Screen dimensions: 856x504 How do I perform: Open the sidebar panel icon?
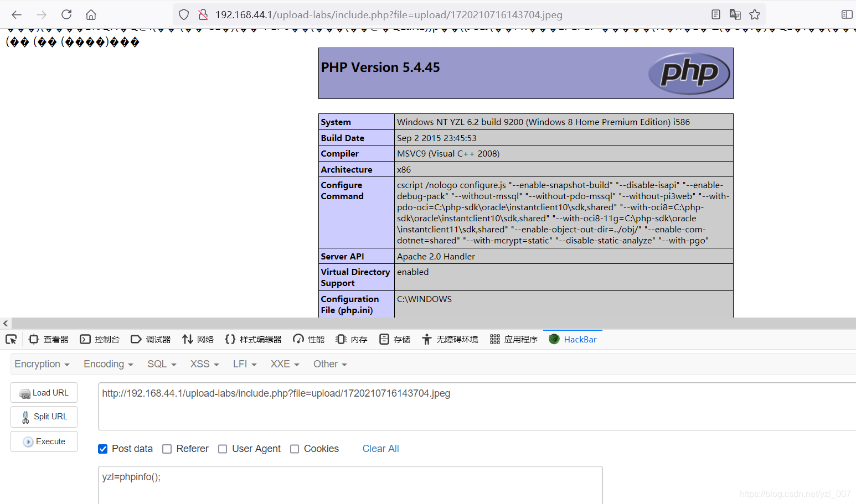point(847,15)
